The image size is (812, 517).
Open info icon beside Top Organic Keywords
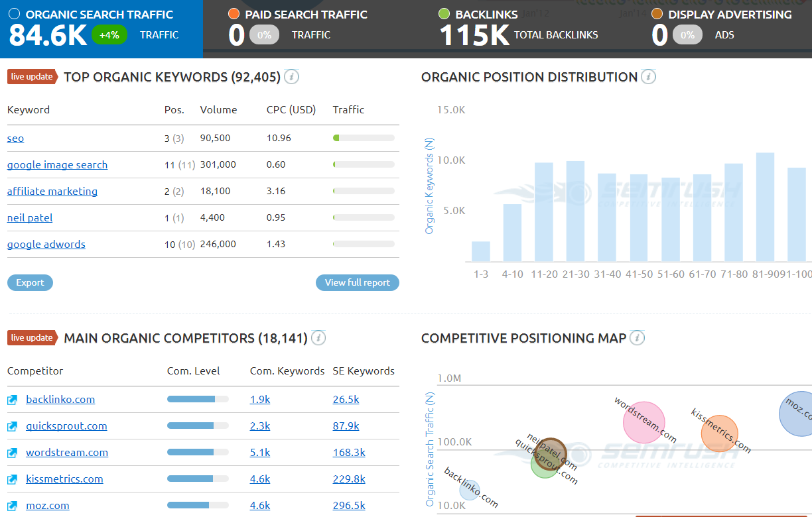pos(291,77)
